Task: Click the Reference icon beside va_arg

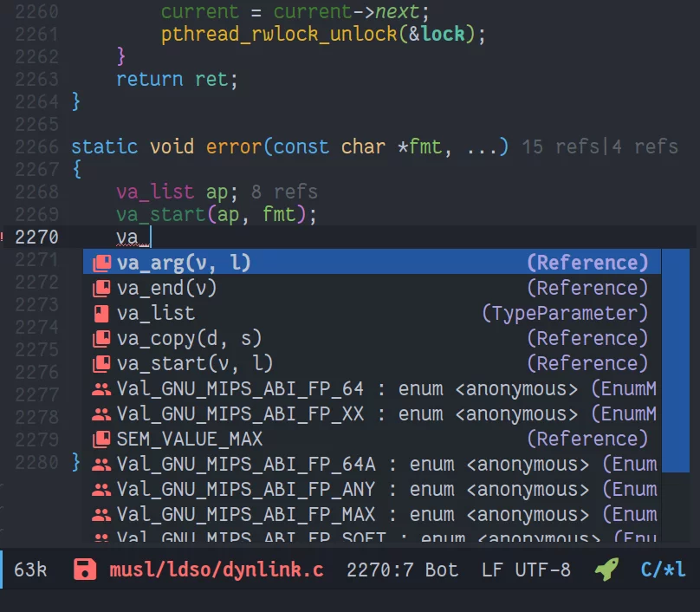Action: 103,262
